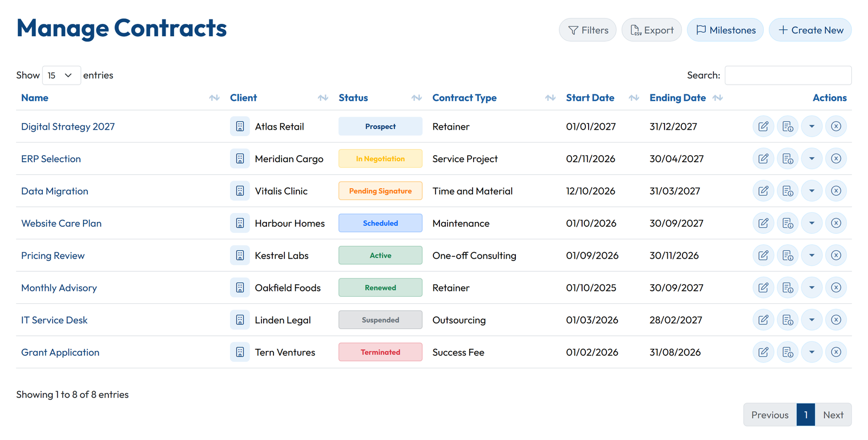868x440 pixels.
Task: Open document icon for Data Migration row
Action: point(788,191)
